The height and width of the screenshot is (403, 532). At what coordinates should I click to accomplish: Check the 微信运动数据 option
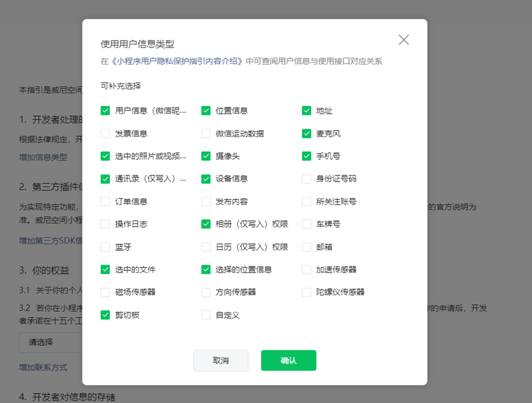point(206,133)
